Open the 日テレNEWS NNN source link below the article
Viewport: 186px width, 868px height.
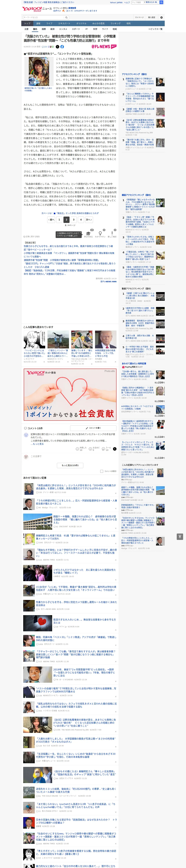[x=108, y=282]
